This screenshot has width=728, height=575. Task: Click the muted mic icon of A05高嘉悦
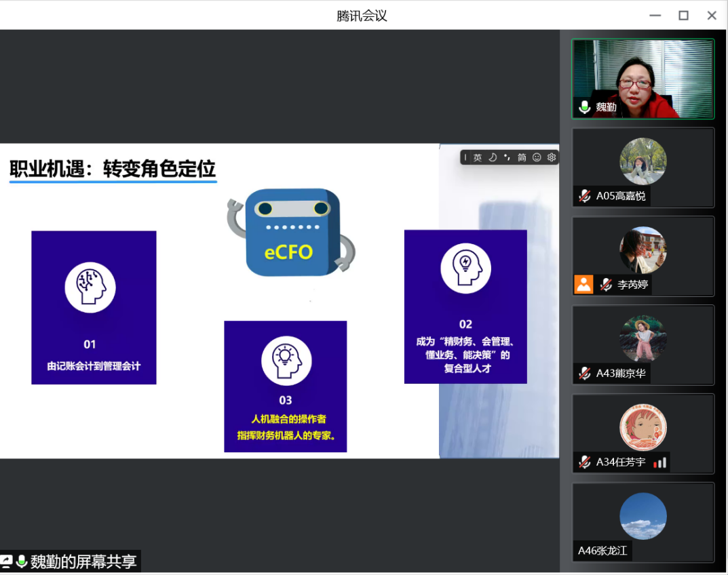click(x=584, y=196)
